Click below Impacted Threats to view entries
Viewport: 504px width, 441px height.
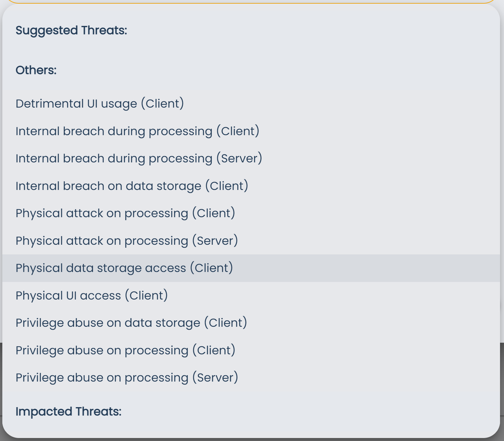pos(133,428)
